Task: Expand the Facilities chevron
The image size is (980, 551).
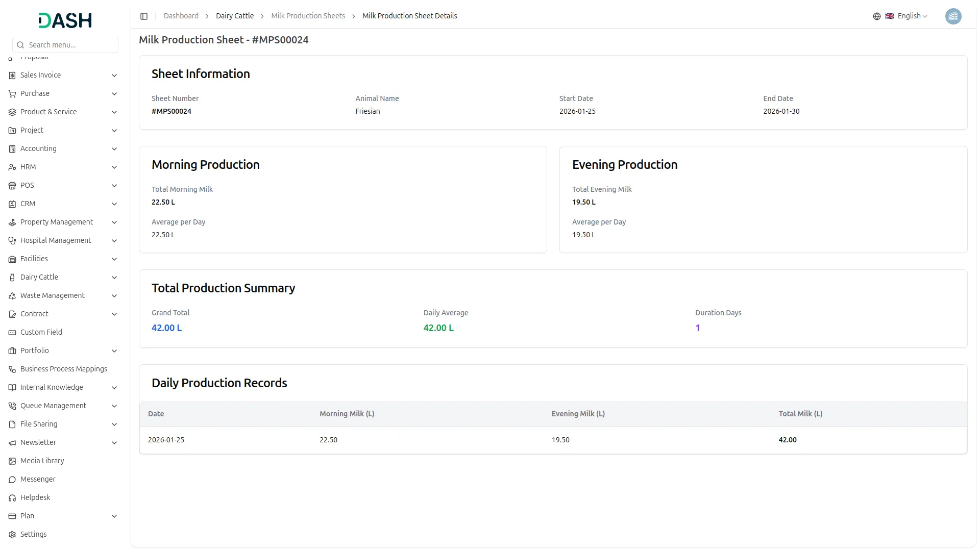Action: [x=114, y=259]
